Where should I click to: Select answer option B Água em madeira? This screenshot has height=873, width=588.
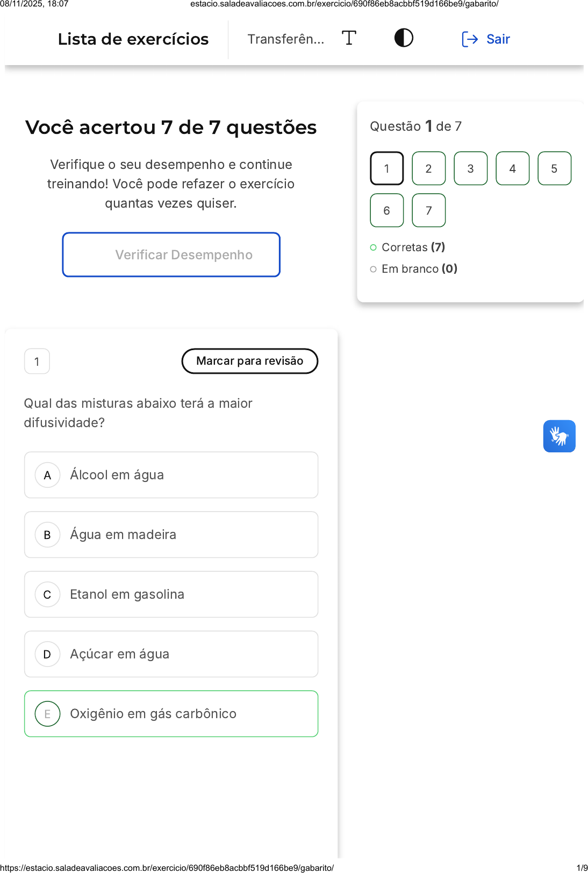point(171,535)
